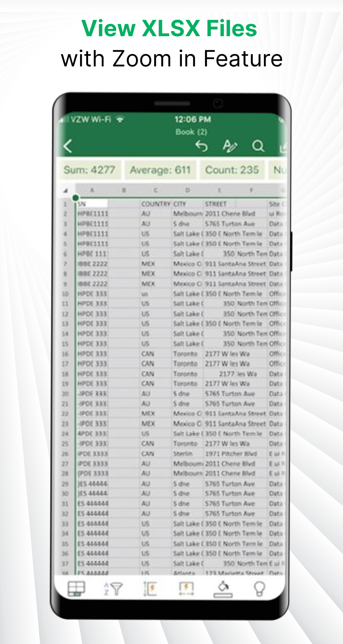Viewport: 343px width, 644px height.
Task: Select row 10 header number
Action: (x=65, y=294)
